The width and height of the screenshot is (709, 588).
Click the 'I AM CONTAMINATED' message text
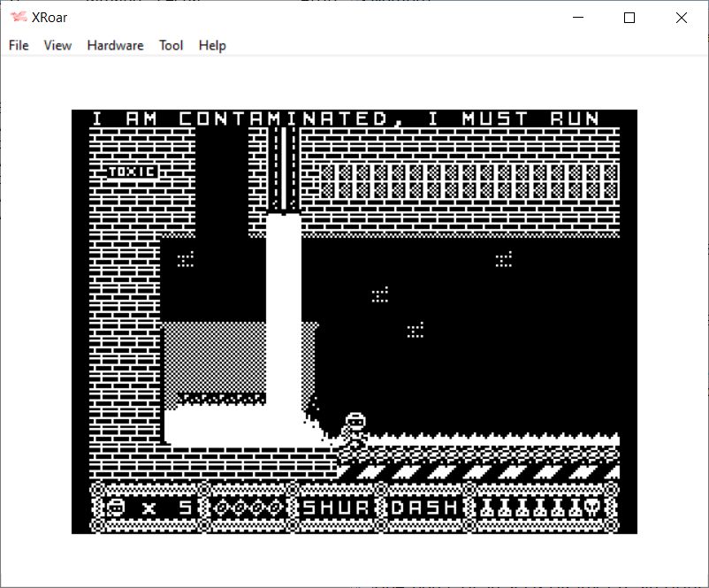click(347, 118)
